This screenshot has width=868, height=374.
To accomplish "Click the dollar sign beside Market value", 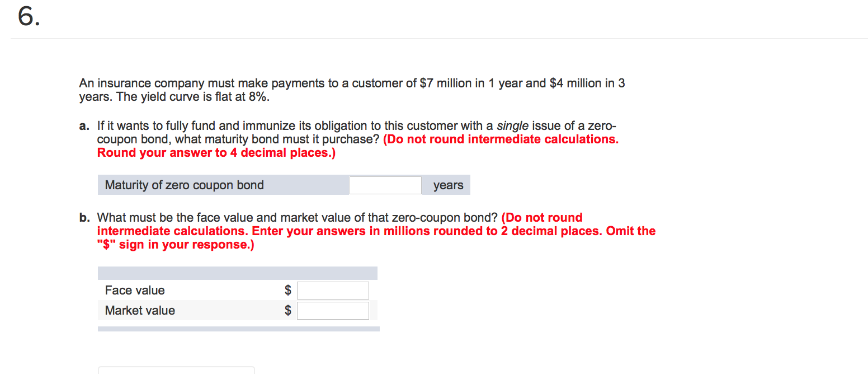I will [x=288, y=311].
